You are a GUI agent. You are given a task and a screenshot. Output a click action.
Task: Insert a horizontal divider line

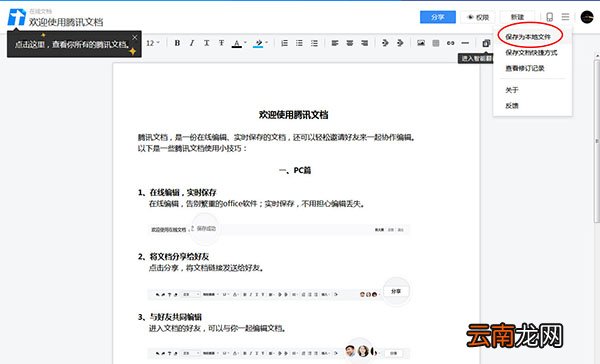click(465, 43)
